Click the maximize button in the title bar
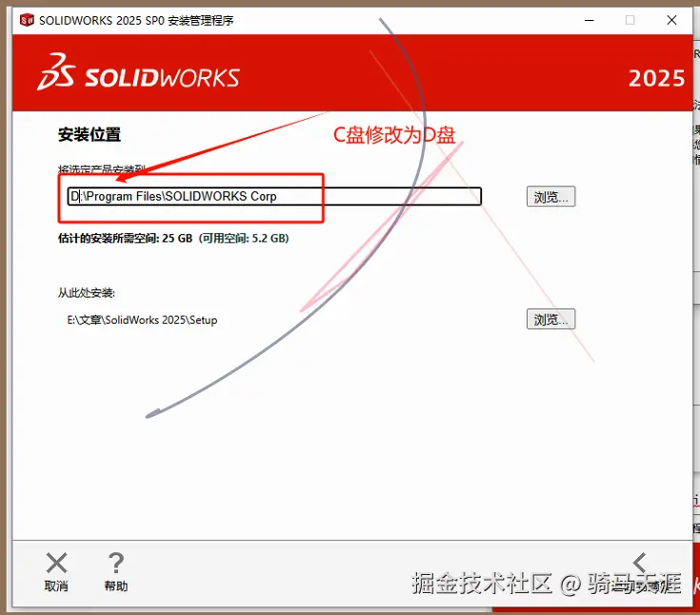 coord(630,20)
